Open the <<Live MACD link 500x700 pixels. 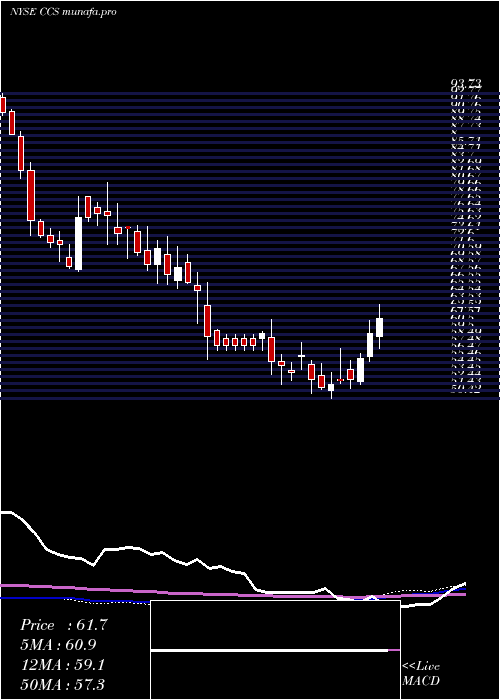[421, 674]
